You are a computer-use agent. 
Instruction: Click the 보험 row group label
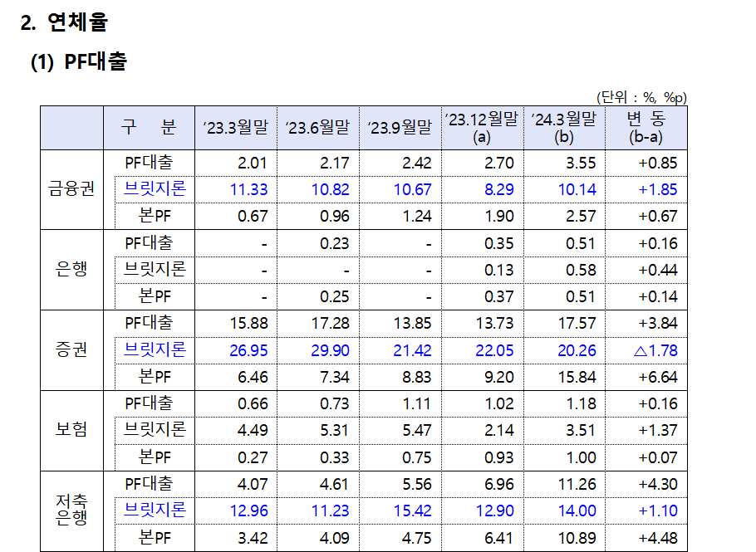click(x=71, y=430)
